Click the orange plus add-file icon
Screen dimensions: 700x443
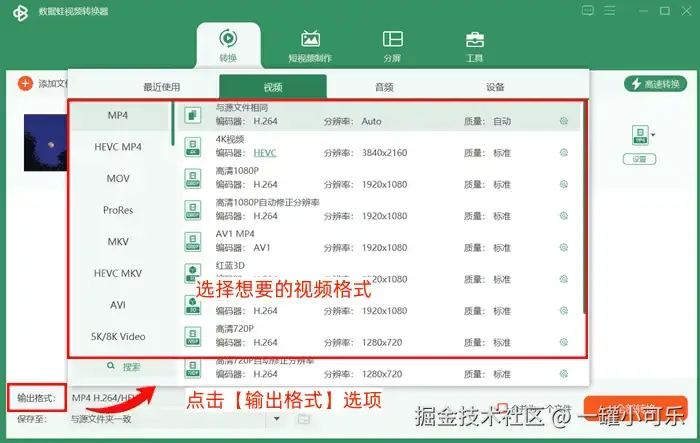point(25,83)
